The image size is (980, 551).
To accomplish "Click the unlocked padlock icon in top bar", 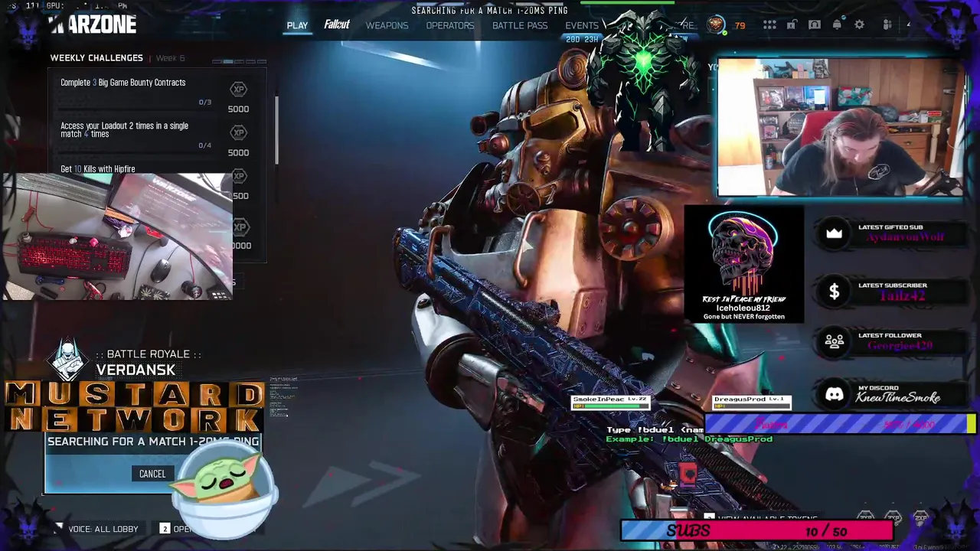I will coord(791,25).
